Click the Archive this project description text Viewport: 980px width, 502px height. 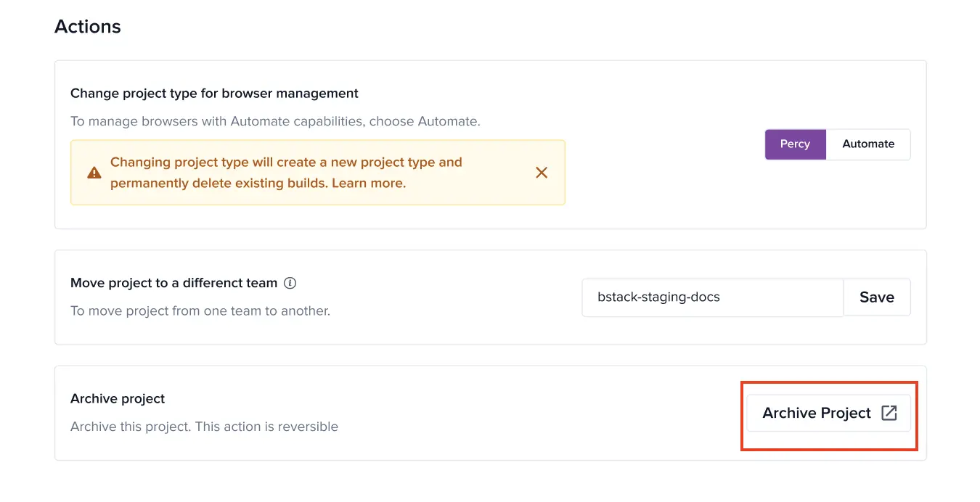(x=203, y=427)
